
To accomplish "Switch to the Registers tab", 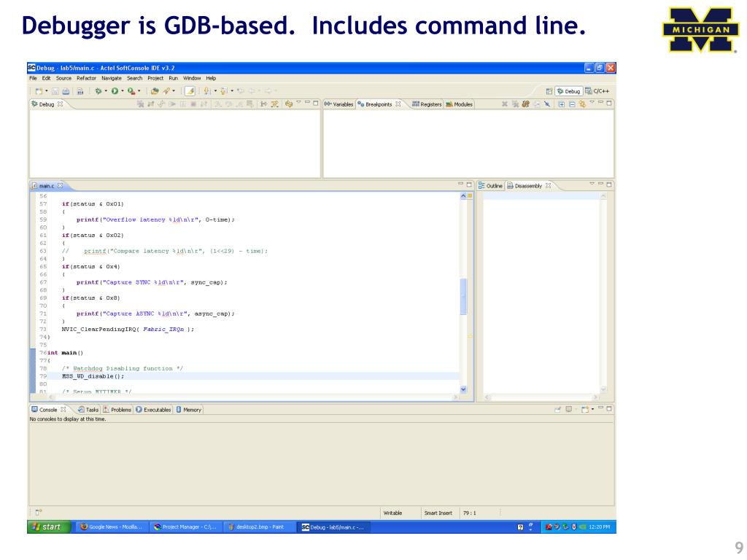I will click(x=427, y=104).
